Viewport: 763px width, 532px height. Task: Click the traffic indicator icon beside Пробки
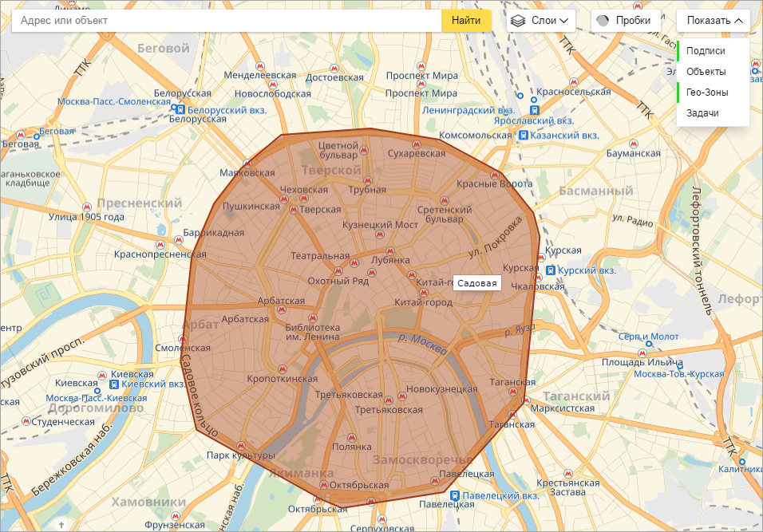pos(603,21)
